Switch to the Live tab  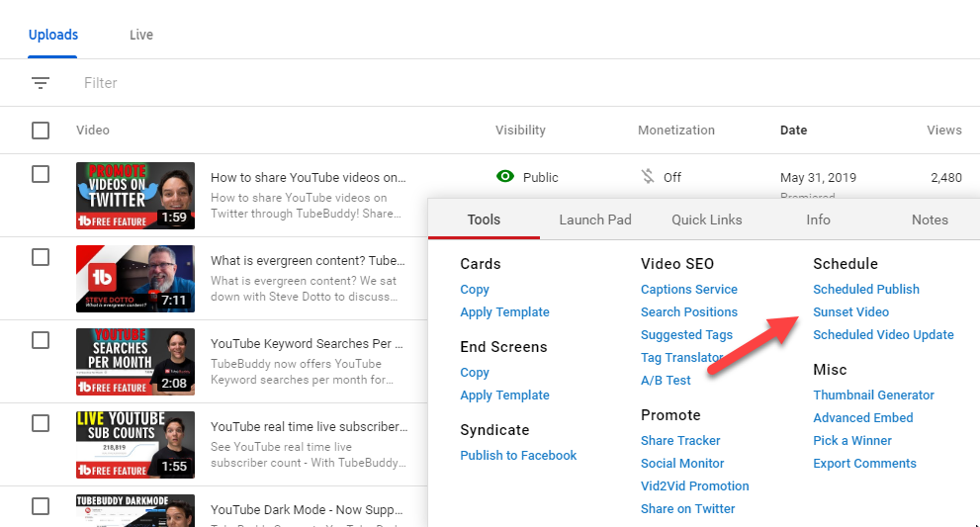[141, 35]
